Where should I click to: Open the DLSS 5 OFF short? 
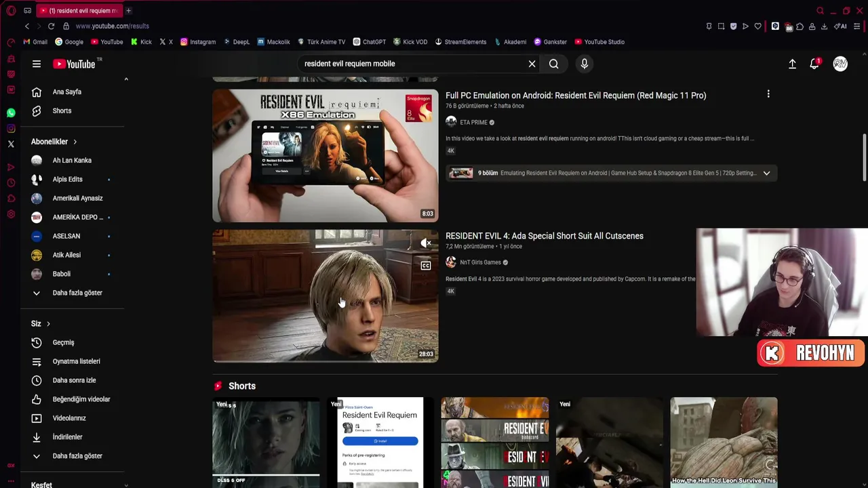click(266, 443)
